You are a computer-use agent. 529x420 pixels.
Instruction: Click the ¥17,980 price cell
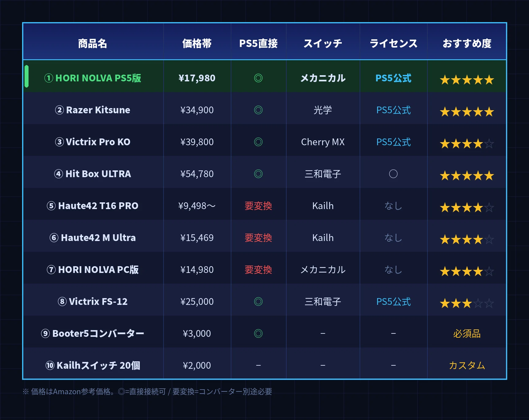197,78
